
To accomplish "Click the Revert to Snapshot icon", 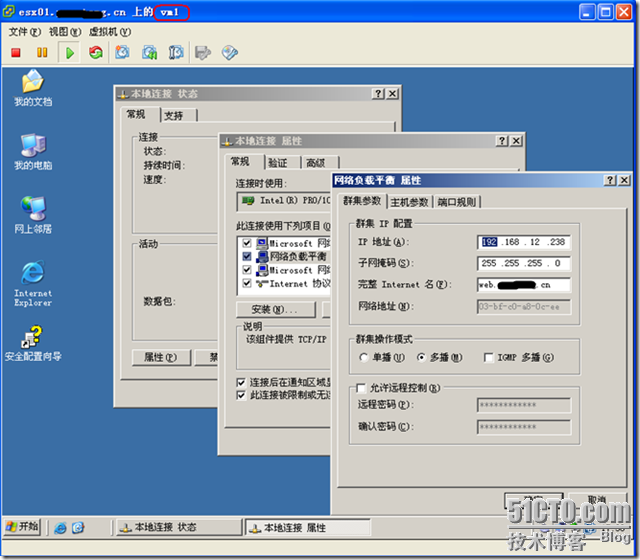I will tap(149, 53).
